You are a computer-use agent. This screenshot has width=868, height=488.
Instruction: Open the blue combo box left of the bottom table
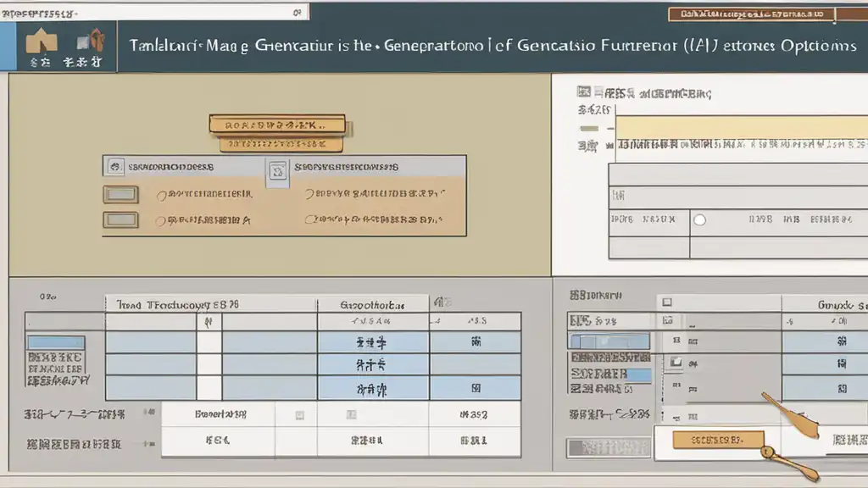click(56, 342)
